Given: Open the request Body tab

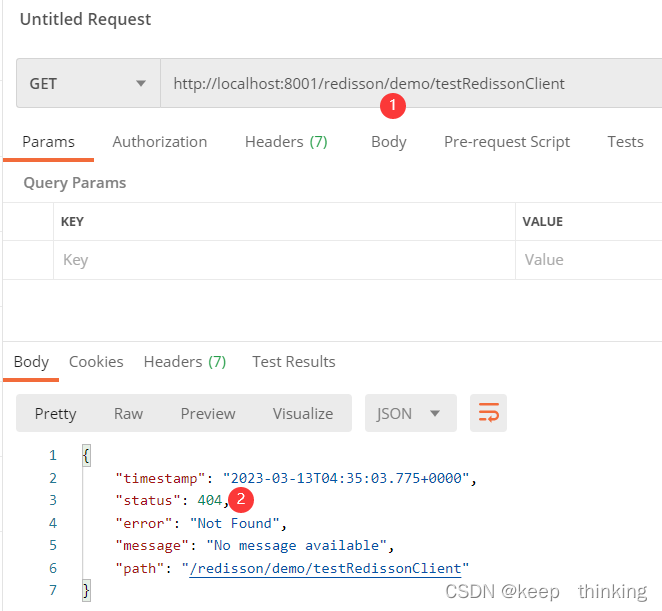Looking at the screenshot, I should tap(388, 142).
